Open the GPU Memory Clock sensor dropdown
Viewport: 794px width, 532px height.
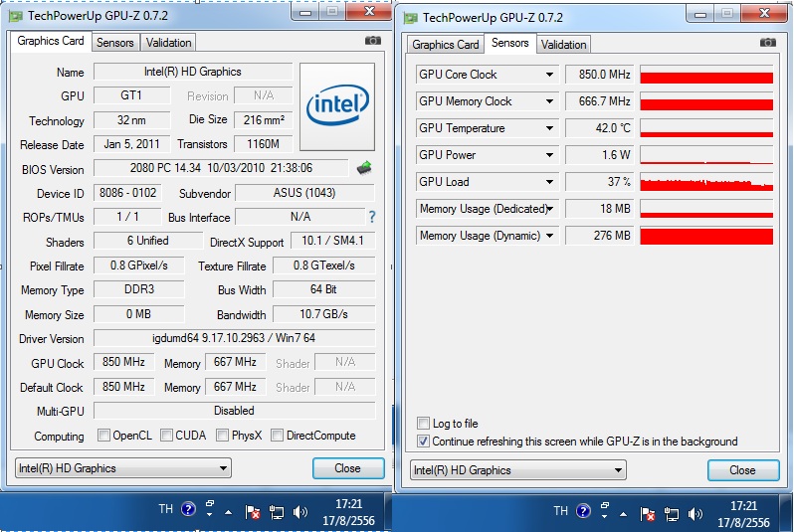(x=549, y=101)
